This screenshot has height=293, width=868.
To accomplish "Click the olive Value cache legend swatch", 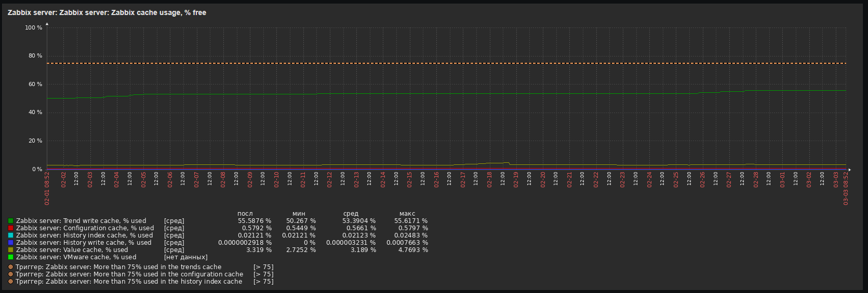I will pos(10,250).
